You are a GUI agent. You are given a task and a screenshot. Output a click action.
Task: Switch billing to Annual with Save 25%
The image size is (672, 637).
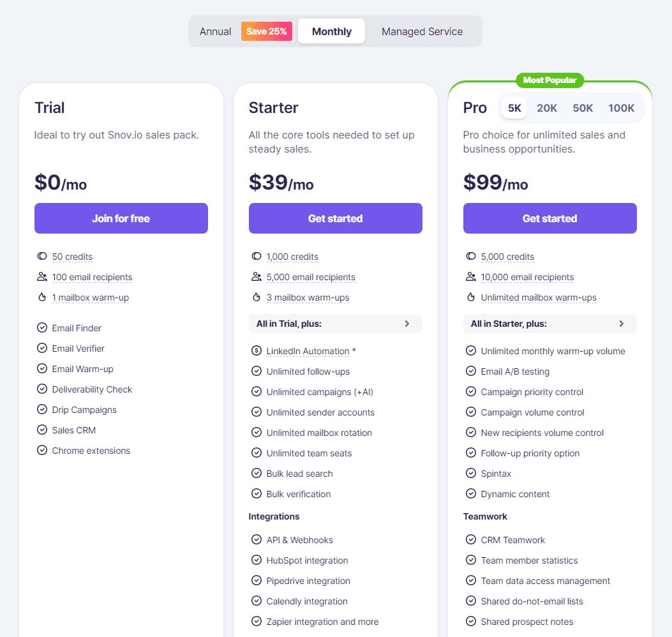tap(216, 31)
